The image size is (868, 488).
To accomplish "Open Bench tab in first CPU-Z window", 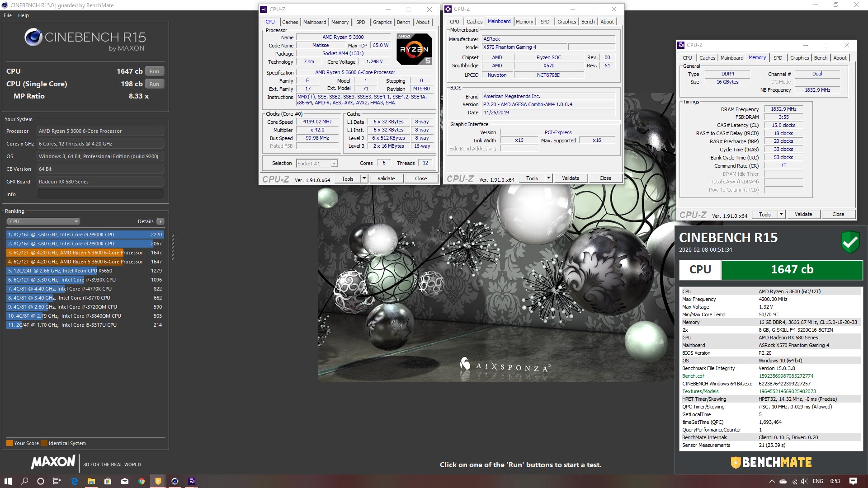I will tap(404, 22).
